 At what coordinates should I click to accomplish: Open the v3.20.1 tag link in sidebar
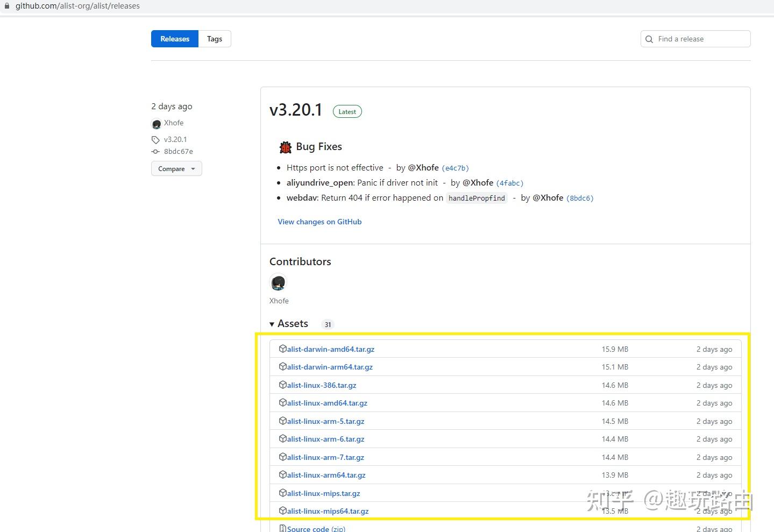pyautogui.click(x=175, y=139)
